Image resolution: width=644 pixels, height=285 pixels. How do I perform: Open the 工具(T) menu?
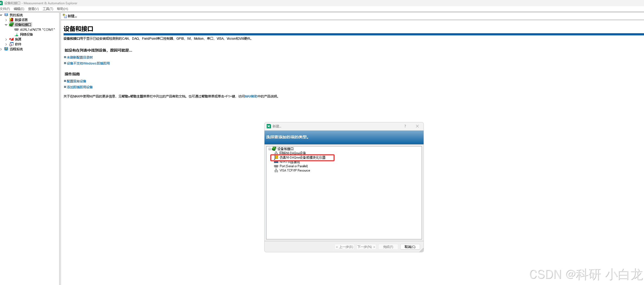48,9
